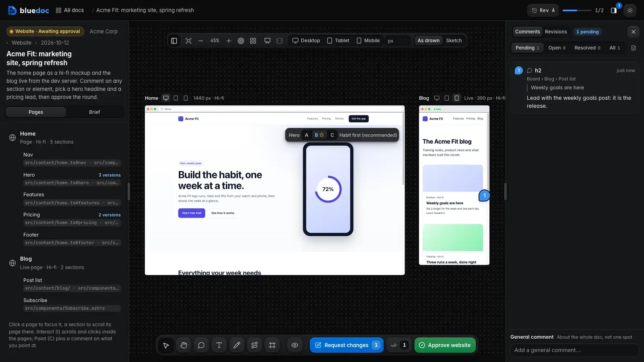Open the Rev A revision selector

543,10
